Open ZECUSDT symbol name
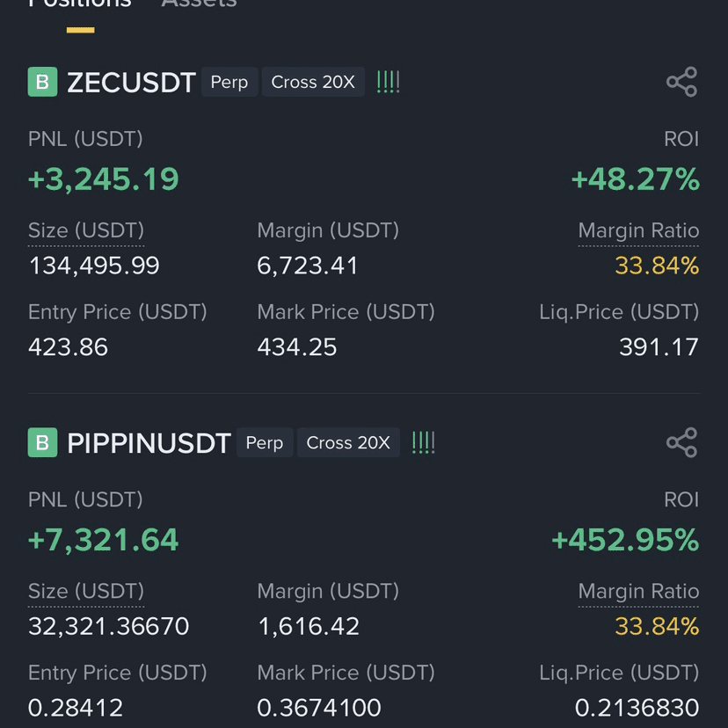 click(x=131, y=83)
